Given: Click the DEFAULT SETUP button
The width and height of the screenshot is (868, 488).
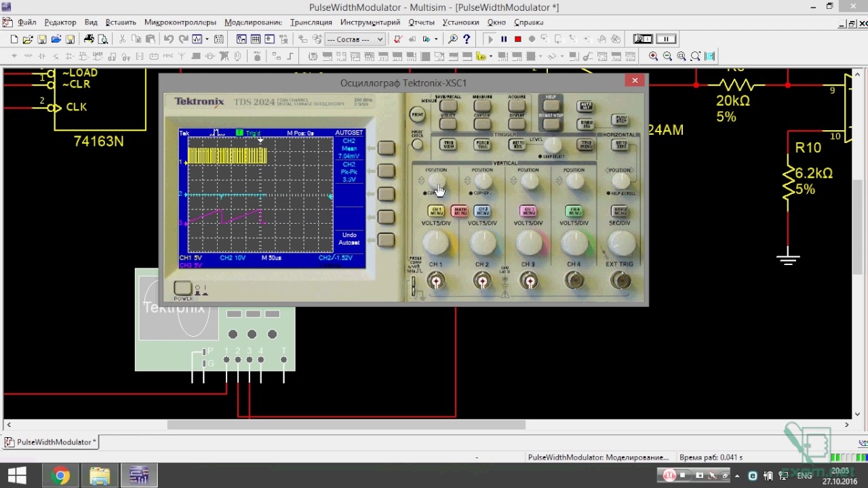Looking at the screenshot, I should pos(551,124).
